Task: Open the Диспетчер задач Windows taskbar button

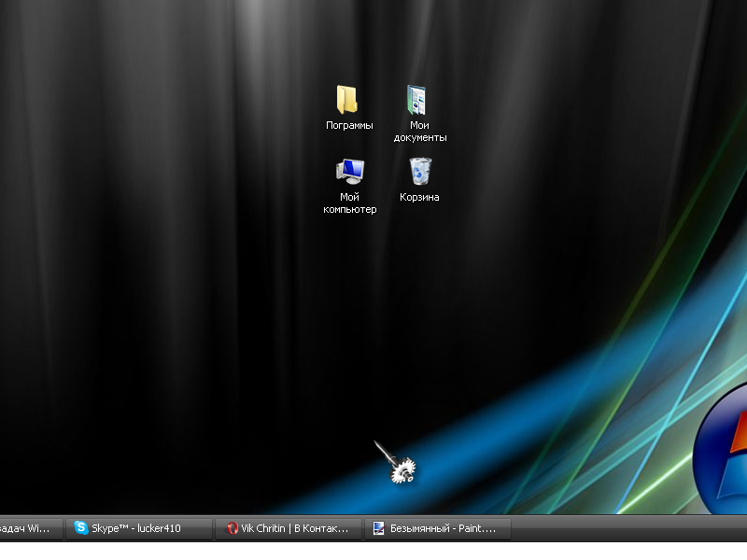Action: pyautogui.click(x=31, y=528)
